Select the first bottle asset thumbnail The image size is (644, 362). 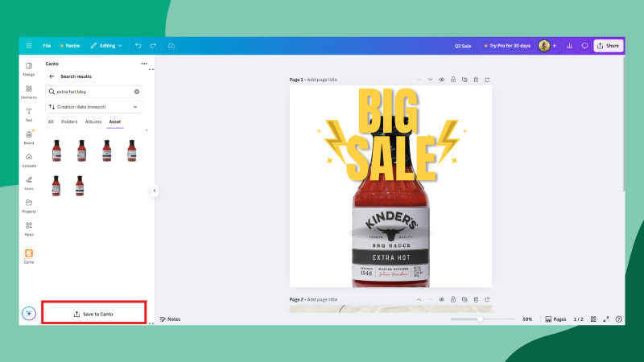(56, 150)
